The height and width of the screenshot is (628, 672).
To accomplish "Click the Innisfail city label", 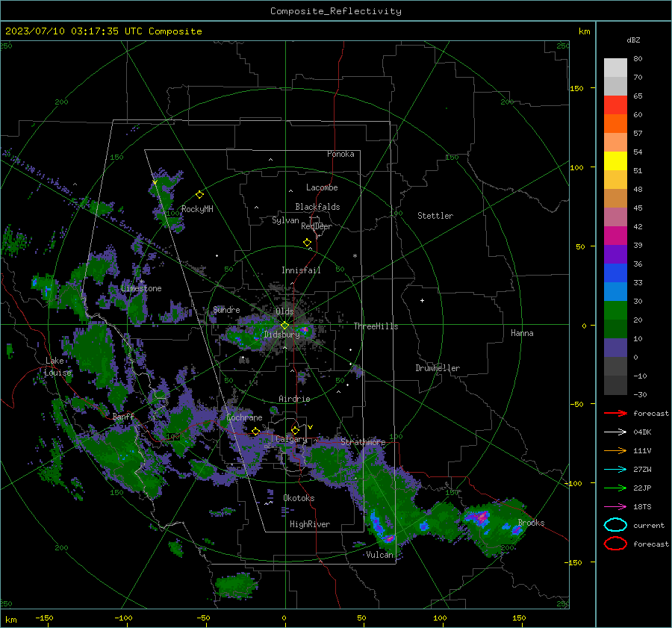I will point(301,270).
